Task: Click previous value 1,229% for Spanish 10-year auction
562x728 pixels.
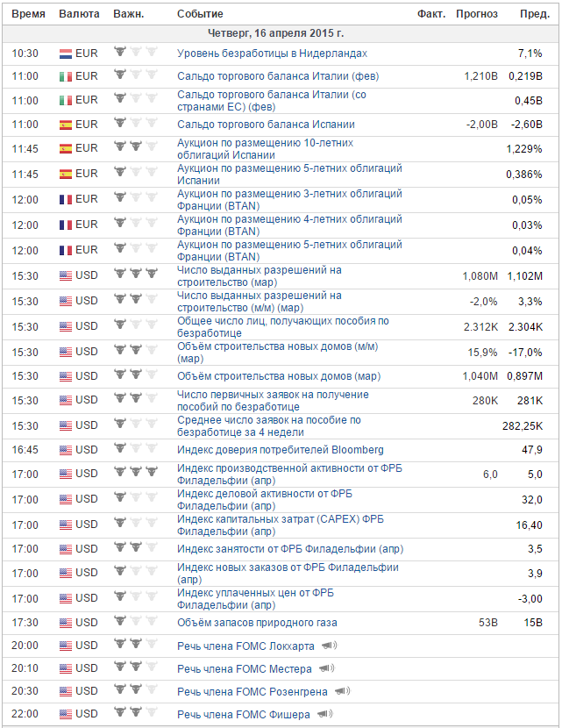Action: (524, 149)
